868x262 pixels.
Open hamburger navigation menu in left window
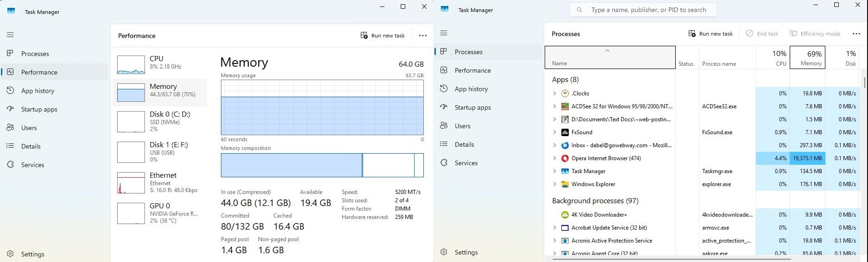click(x=10, y=35)
